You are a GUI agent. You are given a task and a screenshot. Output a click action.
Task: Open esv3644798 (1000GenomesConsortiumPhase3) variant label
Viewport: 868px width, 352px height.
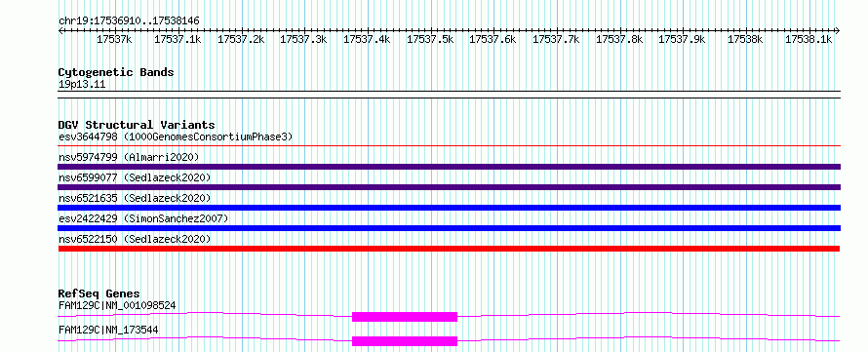click(x=176, y=137)
